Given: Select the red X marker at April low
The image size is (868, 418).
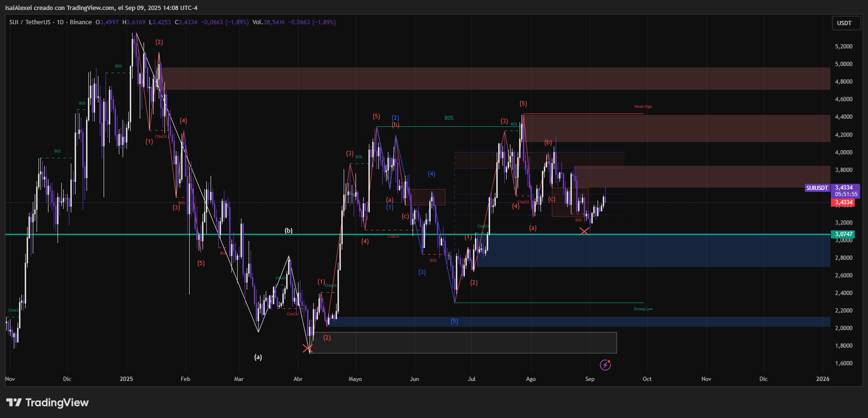Looking at the screenshot, I should [x=308, y=349].
